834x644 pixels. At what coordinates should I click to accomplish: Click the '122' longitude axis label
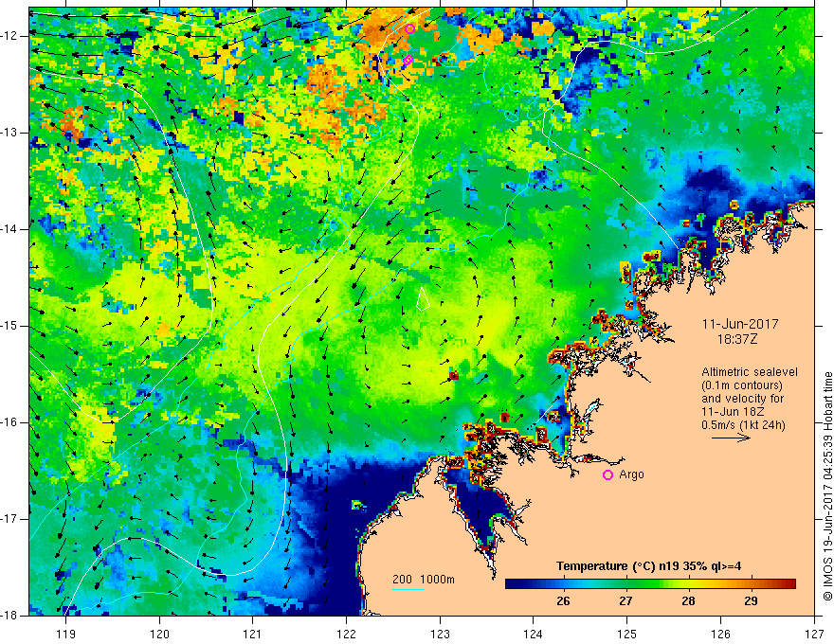[346, 634]
